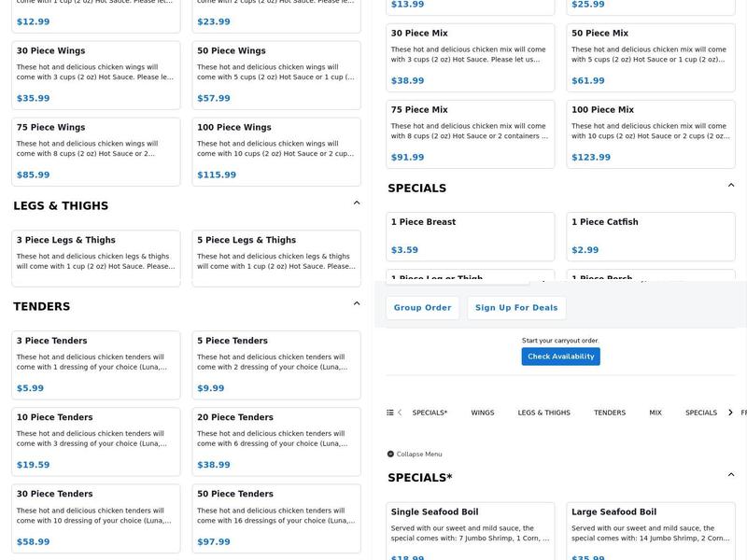Click Check Availability button
The image size is (747, 560).
pyautogui.click(x=560, y=357)
